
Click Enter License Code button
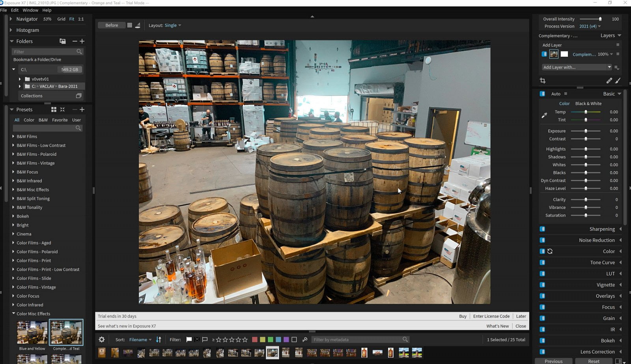[491, 316]
